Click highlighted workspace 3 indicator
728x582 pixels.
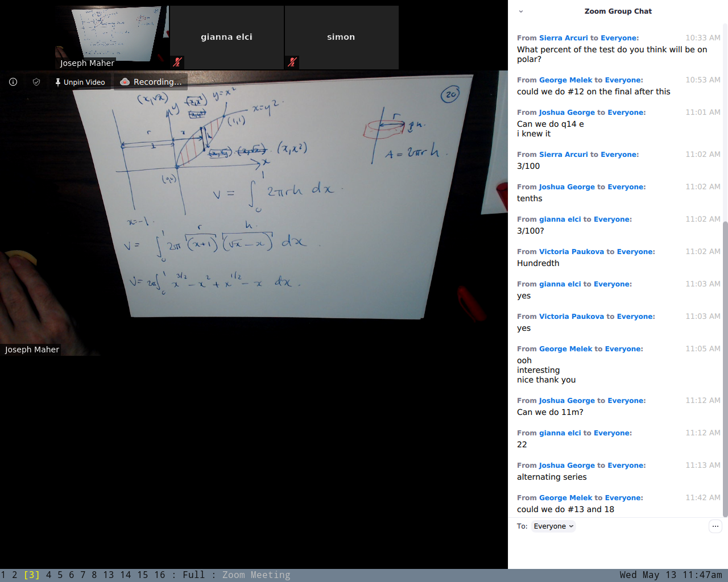[x=31, y=575]
